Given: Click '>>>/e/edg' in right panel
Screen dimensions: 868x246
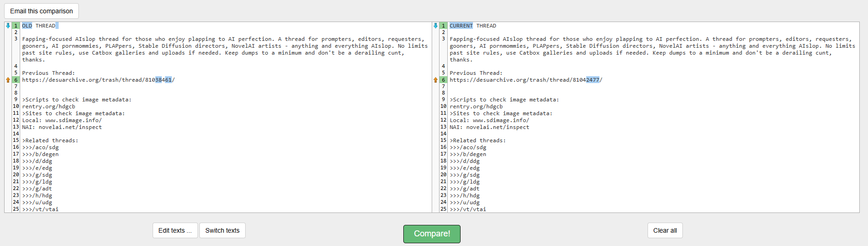Looking at the screenshot, I should click(x=465, y=168).
